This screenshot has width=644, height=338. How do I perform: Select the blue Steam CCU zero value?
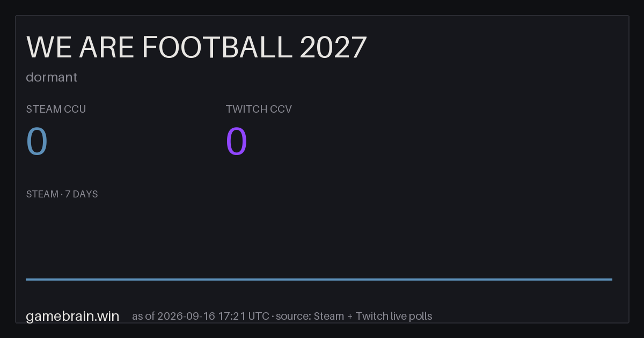click(x=37, y=141)
